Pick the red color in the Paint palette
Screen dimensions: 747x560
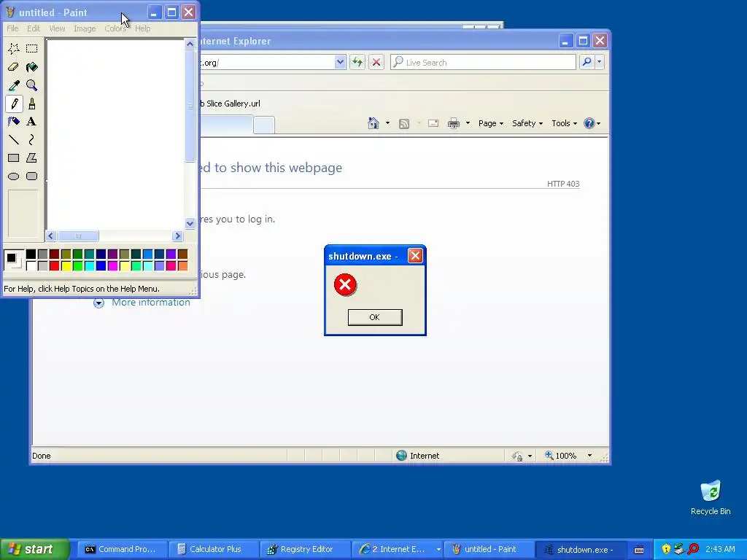click(54, 265)
